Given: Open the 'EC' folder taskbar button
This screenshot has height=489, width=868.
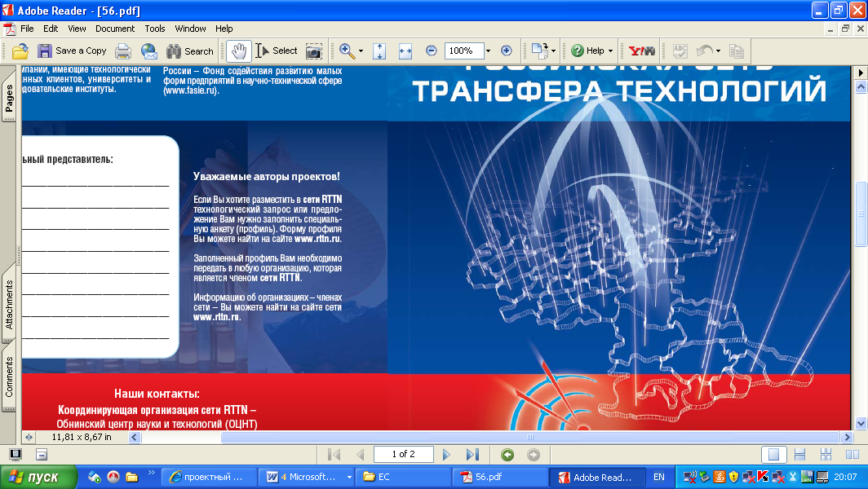Looking at the screenshot, I should click(x=403, y=477).
